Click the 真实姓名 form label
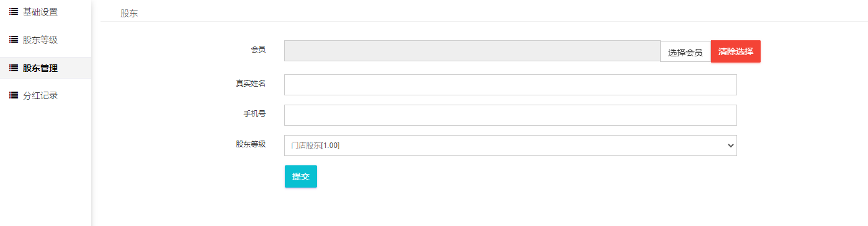 (x=251, y=83)
